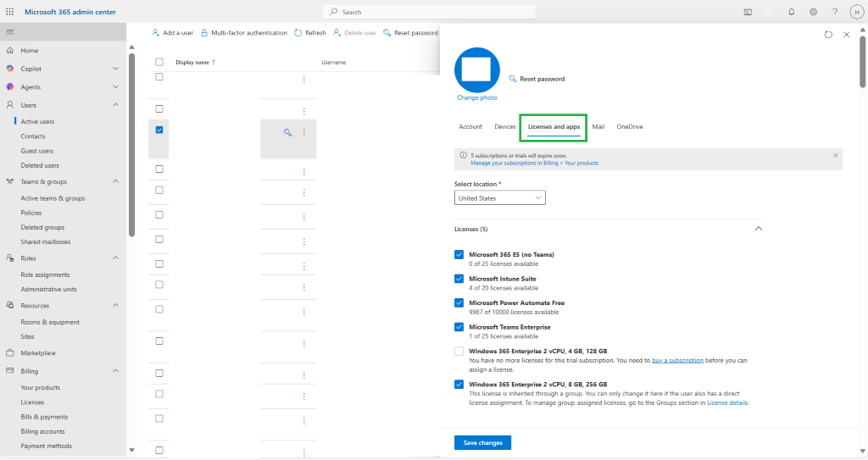Uncheck Microsoft Intune Suite license

(459, 279)
